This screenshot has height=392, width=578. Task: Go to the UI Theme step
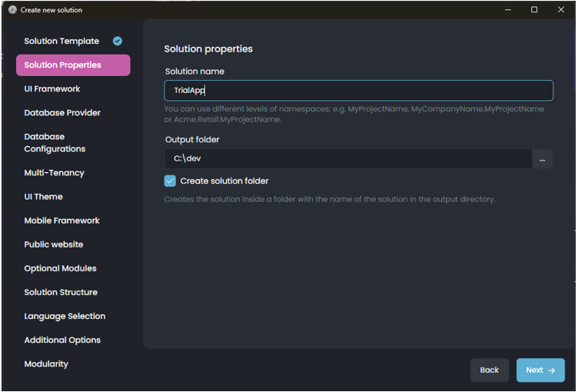(43, 197)
